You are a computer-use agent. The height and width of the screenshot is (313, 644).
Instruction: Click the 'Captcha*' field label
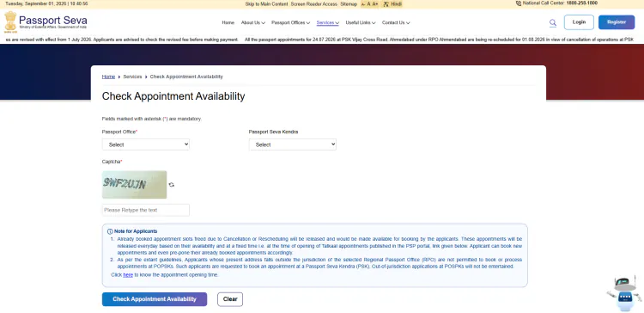[x=112, y=162]
